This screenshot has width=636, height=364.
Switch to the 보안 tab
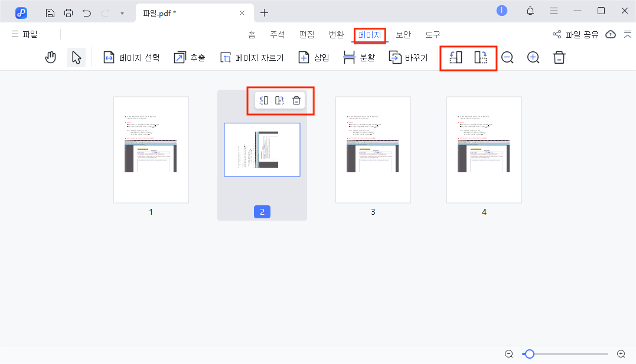(403, 34)
